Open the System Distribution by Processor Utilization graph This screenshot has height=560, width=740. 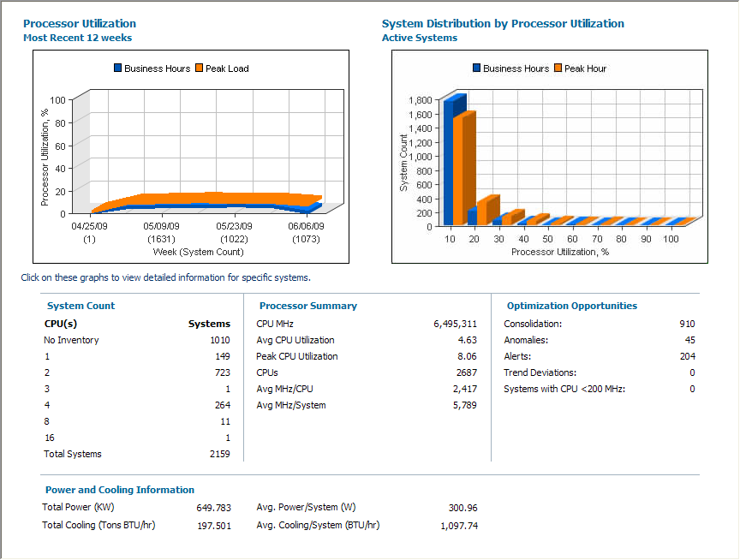549,157
